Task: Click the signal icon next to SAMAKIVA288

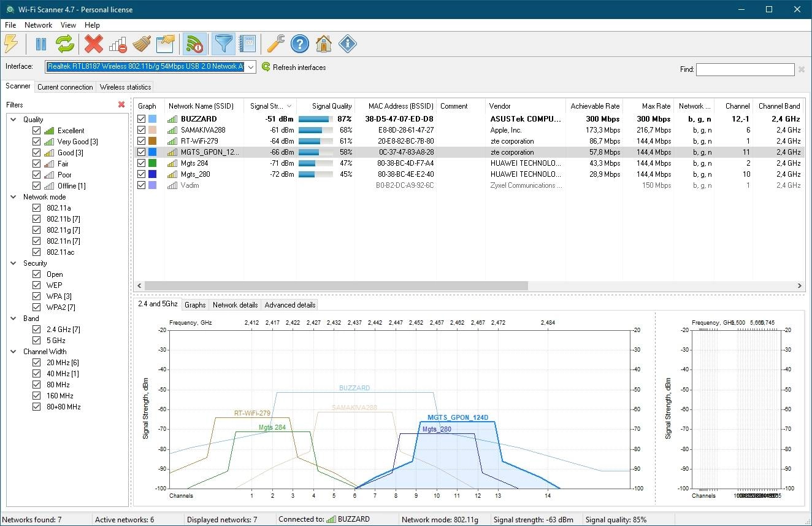Action: pyautogui.click(x=172, y=130)
